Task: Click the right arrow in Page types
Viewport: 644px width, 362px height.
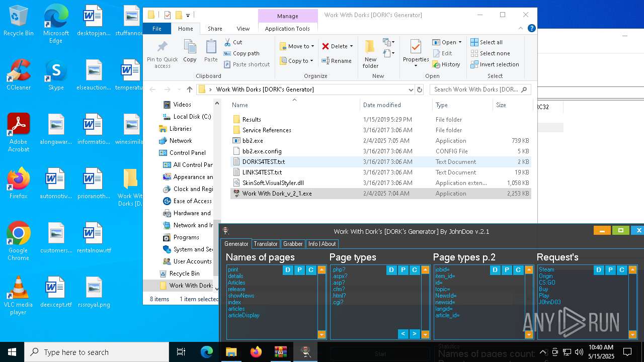Action: (415, 334)
